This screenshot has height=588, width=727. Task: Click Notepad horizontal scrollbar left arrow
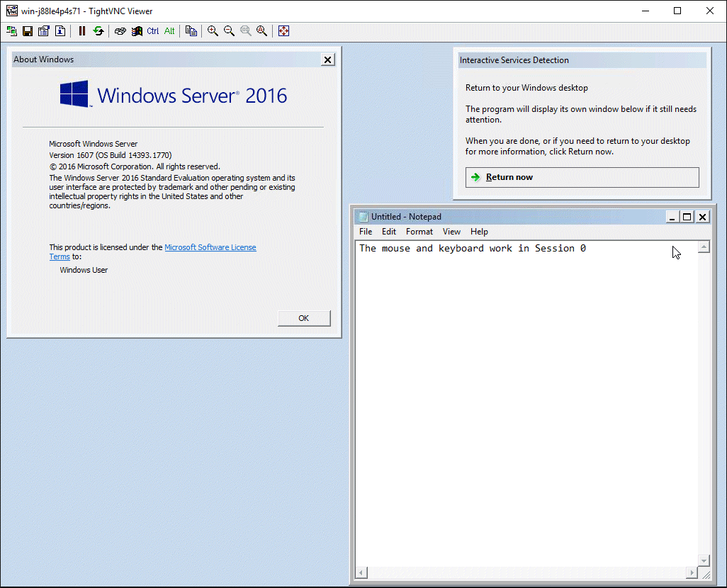pos(362,572)
